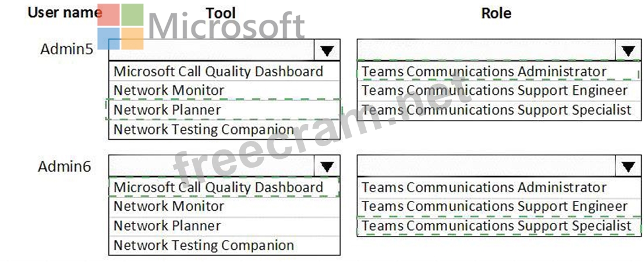Screen dimensions: 644x262
Task: Choose Teams Communications Administrator for Admin5
Action: (484, 72)
